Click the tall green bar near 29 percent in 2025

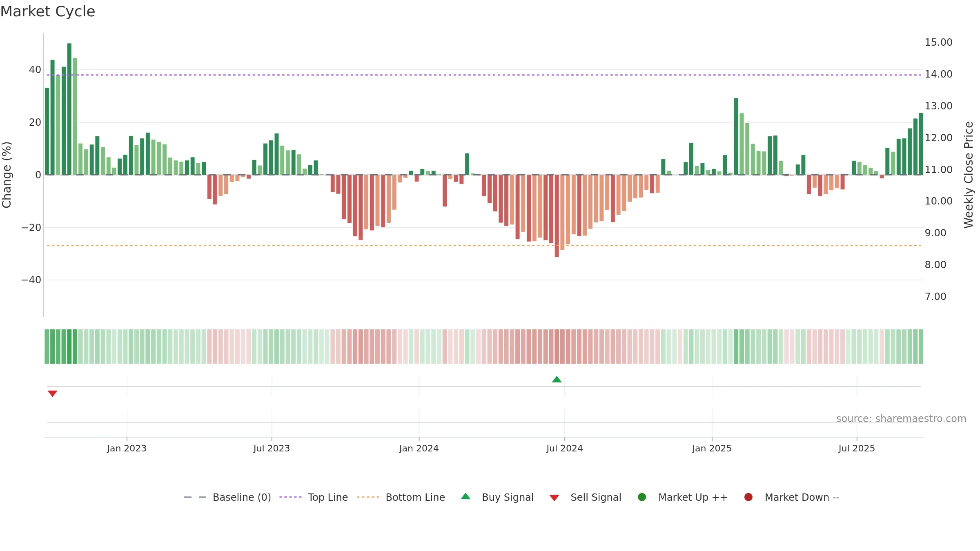736,136
